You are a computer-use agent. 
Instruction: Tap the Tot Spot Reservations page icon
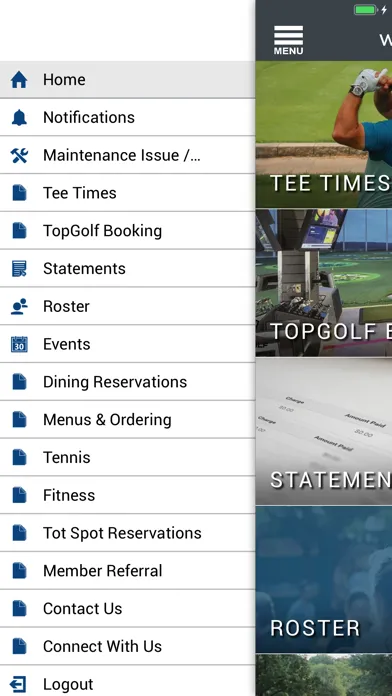tap(19, 533)
